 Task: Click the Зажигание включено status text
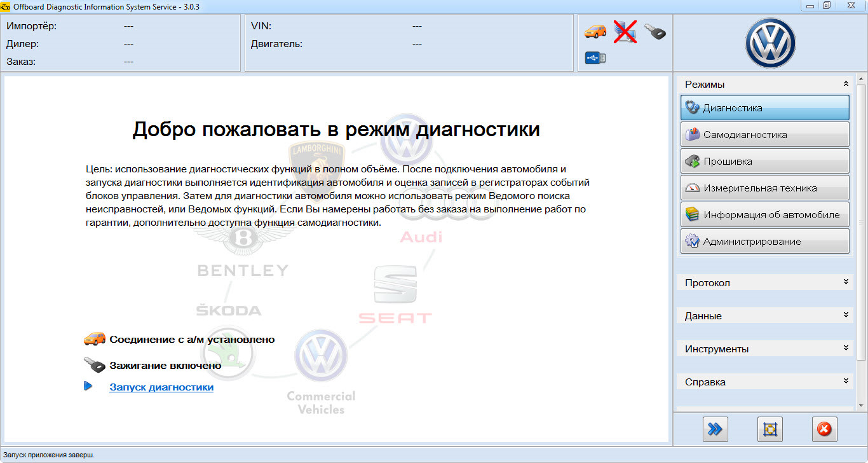(165, 366)
